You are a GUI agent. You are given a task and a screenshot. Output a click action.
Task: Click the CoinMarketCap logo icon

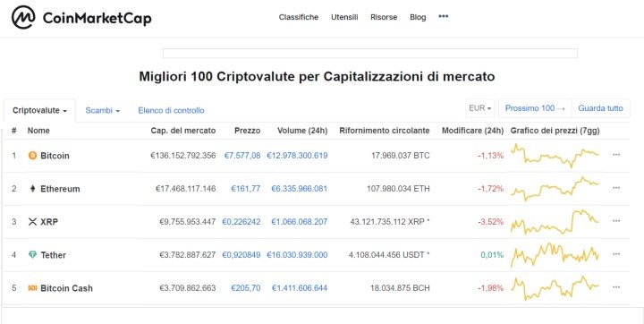tap(23, 17)
